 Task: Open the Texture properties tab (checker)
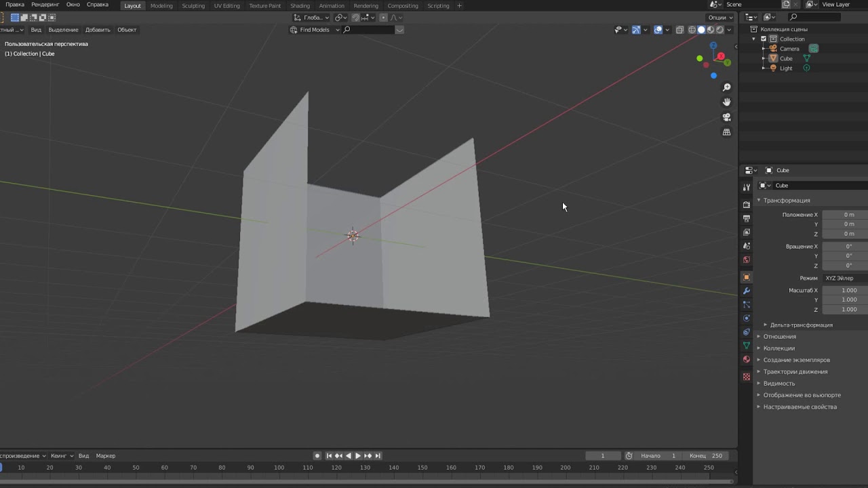coord(747,376)
